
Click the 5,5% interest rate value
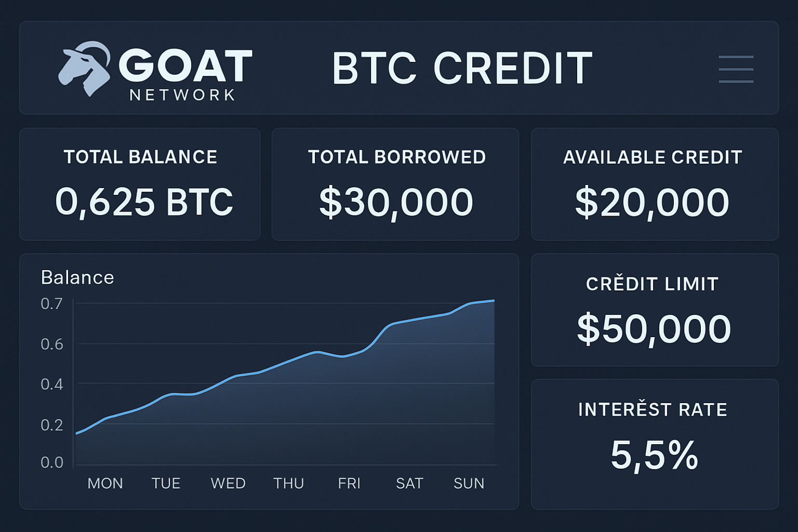coord(655,455)
